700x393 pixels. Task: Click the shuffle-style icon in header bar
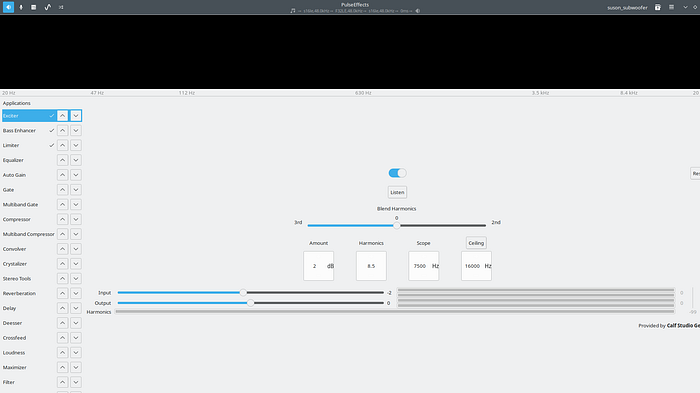coord(61,7)
